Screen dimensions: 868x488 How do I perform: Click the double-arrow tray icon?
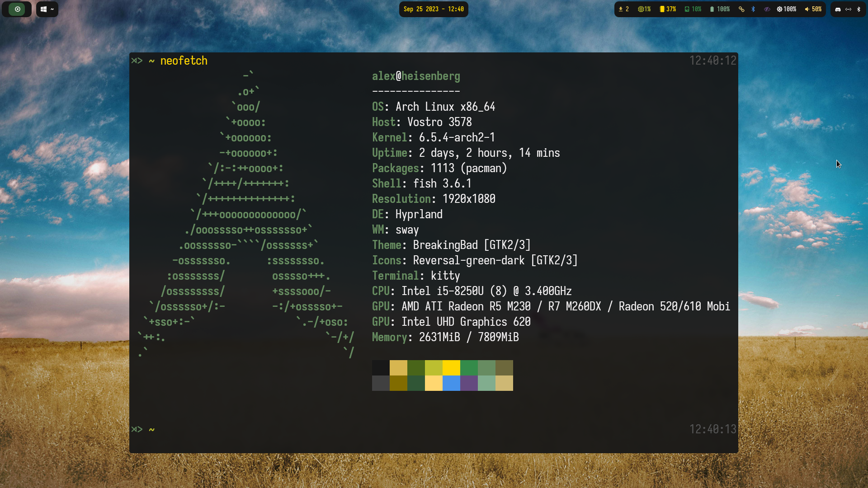[x=849, y=9]
